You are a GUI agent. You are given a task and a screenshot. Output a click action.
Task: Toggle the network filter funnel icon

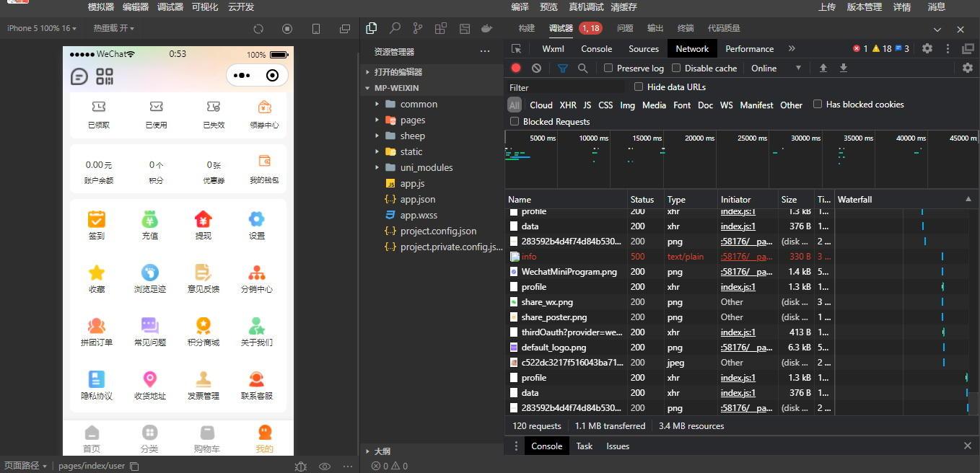point(562,68)
